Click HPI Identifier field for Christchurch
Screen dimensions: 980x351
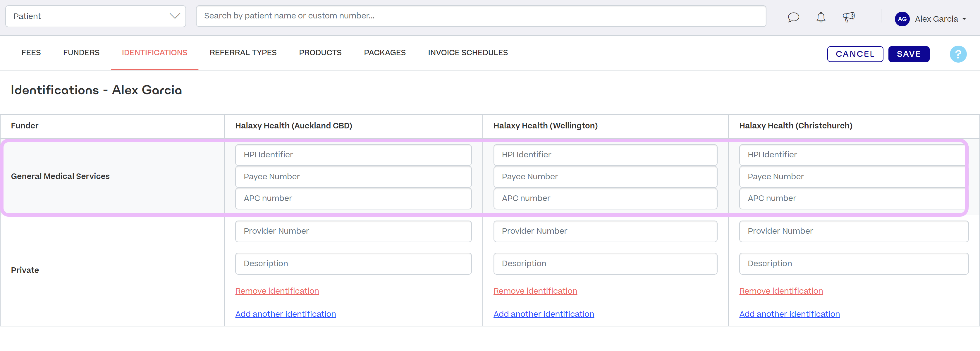853,155
